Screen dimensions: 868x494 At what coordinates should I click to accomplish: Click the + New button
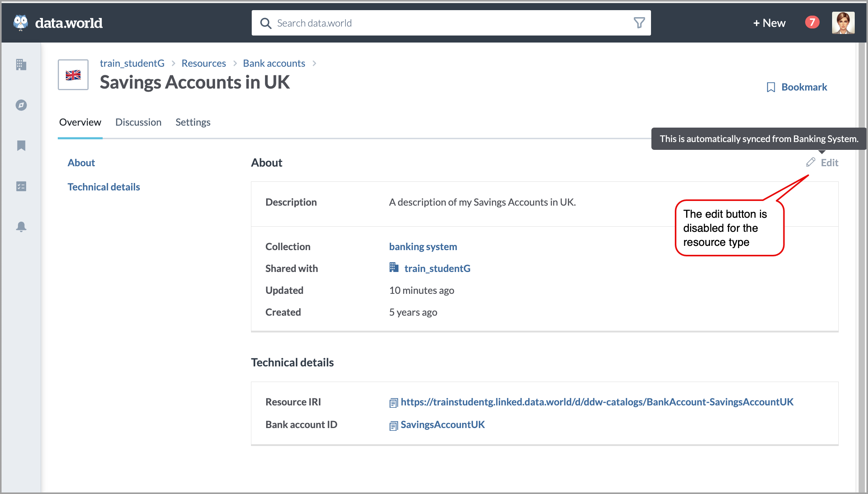[769, 23]
